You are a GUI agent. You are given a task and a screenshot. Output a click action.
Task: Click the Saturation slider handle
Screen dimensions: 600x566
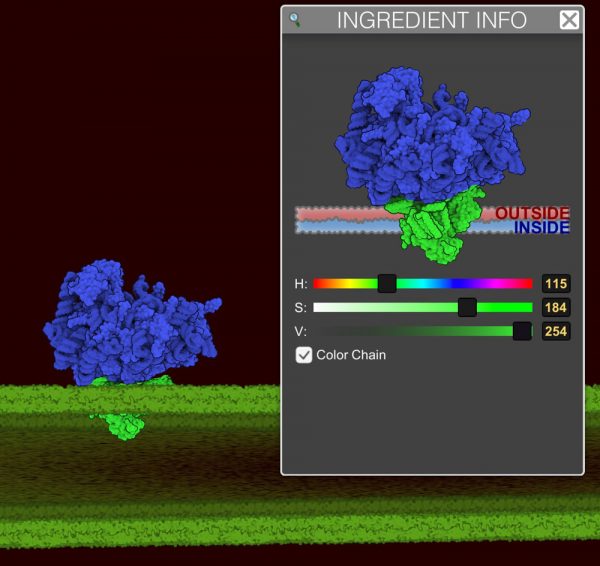[x=467, y=307]
